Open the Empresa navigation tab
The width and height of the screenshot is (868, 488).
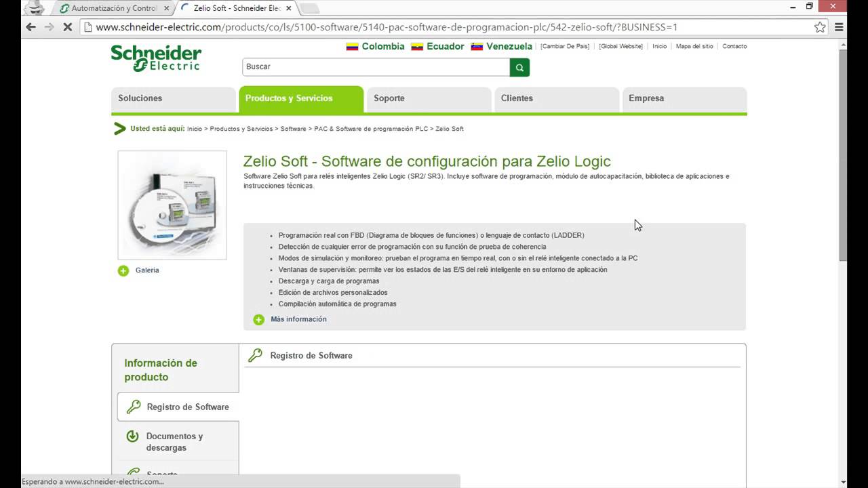(684, 99)
